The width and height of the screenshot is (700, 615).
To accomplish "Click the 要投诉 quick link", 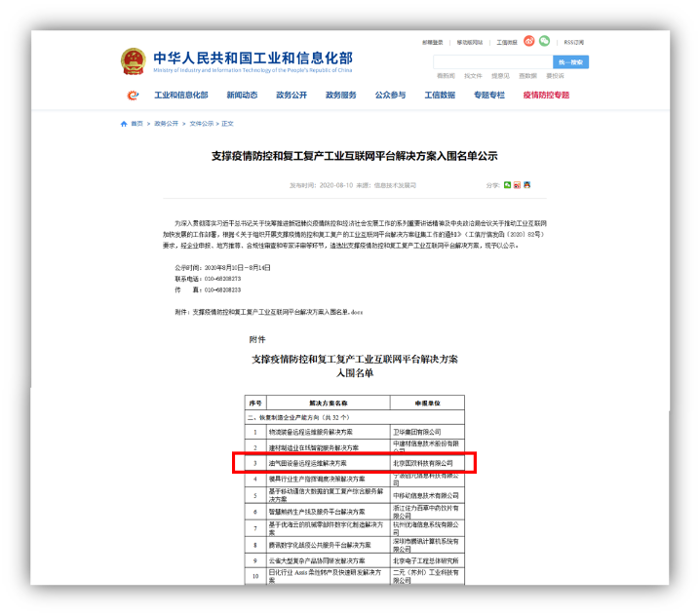I will coord(555,76).
